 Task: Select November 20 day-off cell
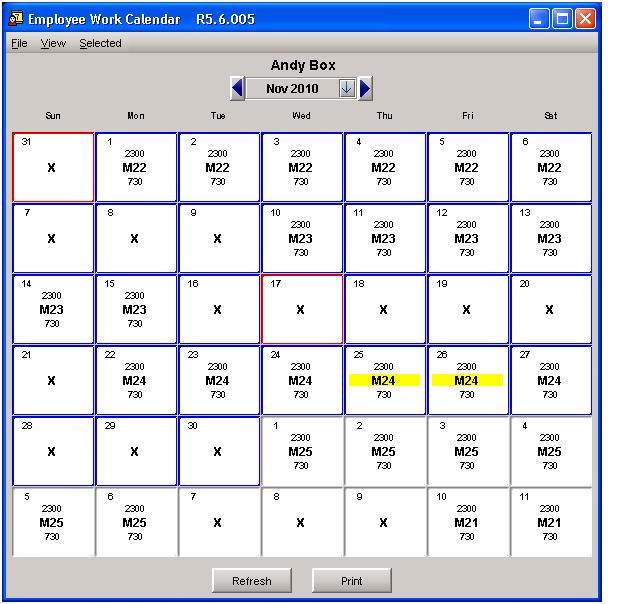point(551,309)
